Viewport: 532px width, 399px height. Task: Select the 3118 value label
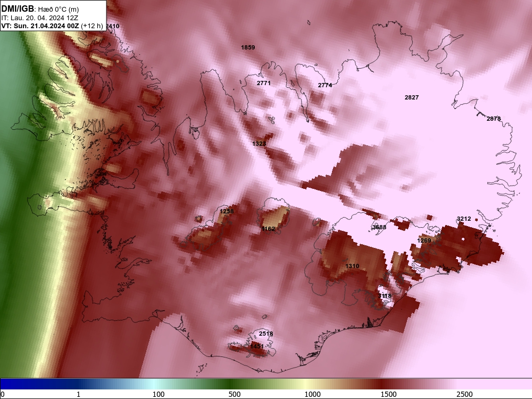(385, 296)
